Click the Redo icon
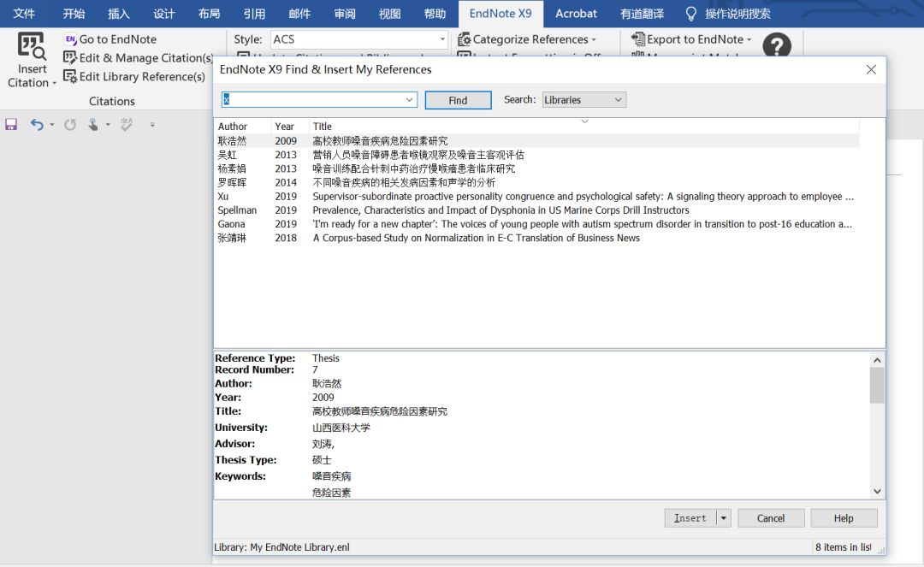 pyautogui.click(x=70, y=124)
